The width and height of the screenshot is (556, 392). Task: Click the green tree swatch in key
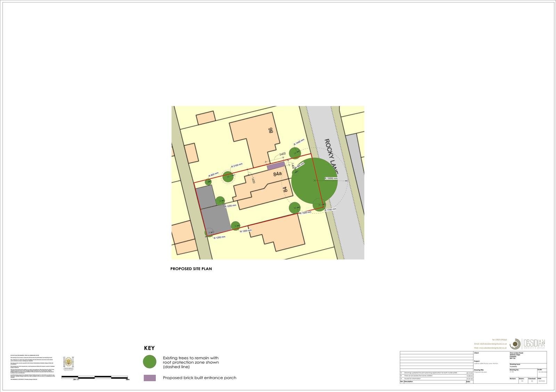[150, 362]
